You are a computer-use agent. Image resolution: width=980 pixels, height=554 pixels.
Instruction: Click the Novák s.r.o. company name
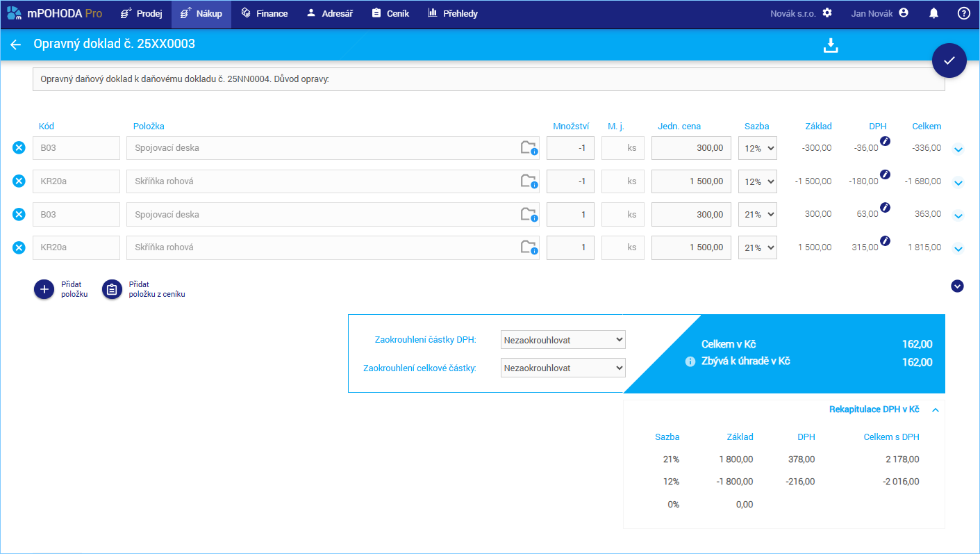pos(793,14)
